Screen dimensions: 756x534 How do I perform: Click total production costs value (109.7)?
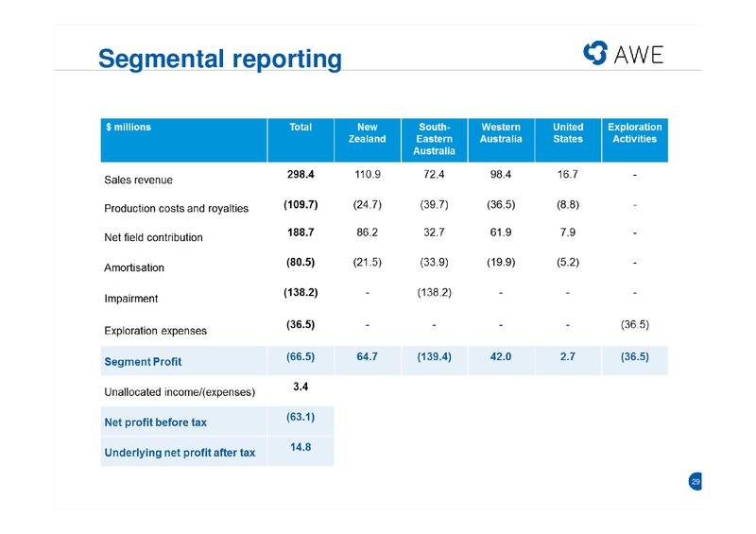301,204
